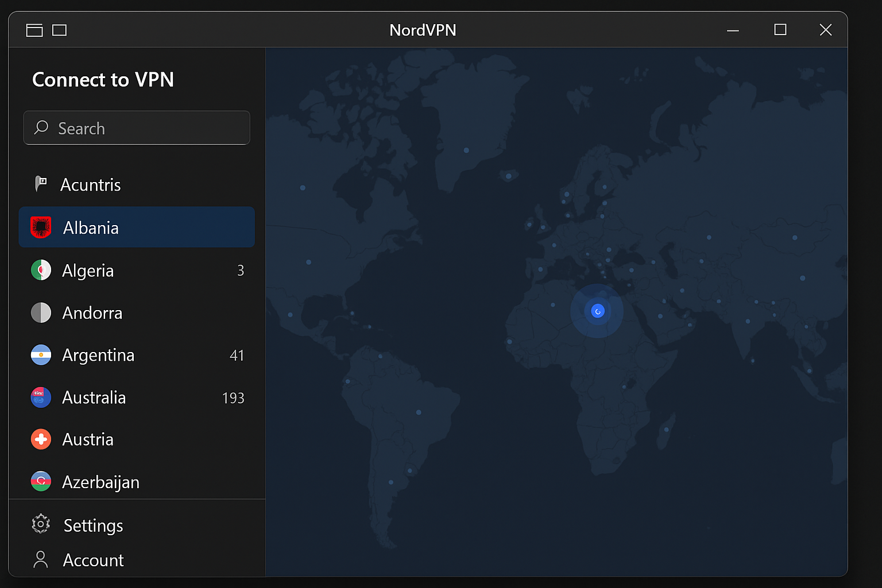Click the Australia flag icon

(x=41, y=397)
